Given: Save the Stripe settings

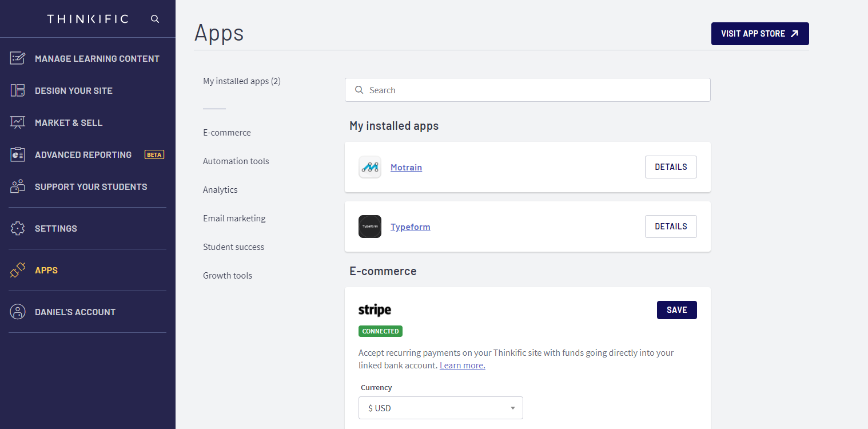Looking at the screenshot, I should point(676,310).
